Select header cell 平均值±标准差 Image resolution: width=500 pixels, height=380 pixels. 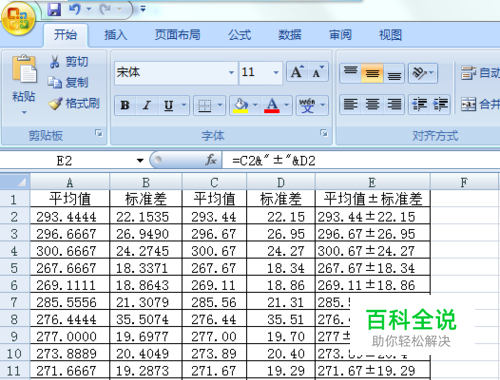[373, 199]
